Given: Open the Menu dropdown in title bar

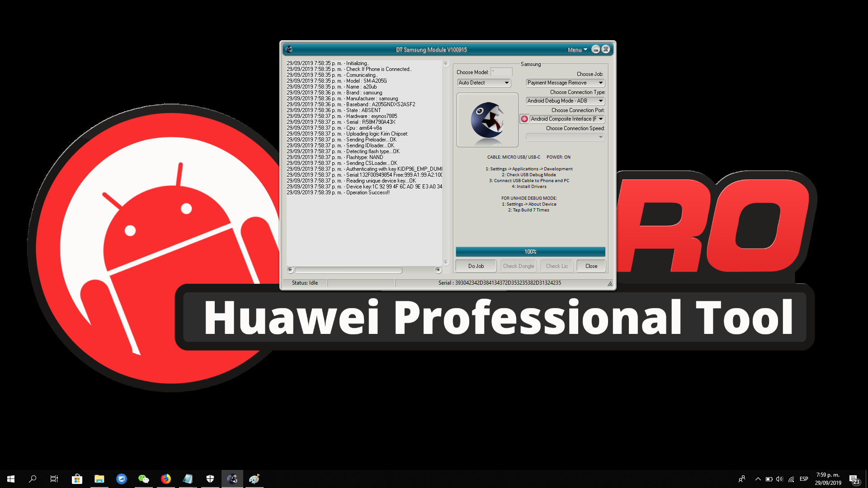Looking at the screenshot, I should coord(577,50).
